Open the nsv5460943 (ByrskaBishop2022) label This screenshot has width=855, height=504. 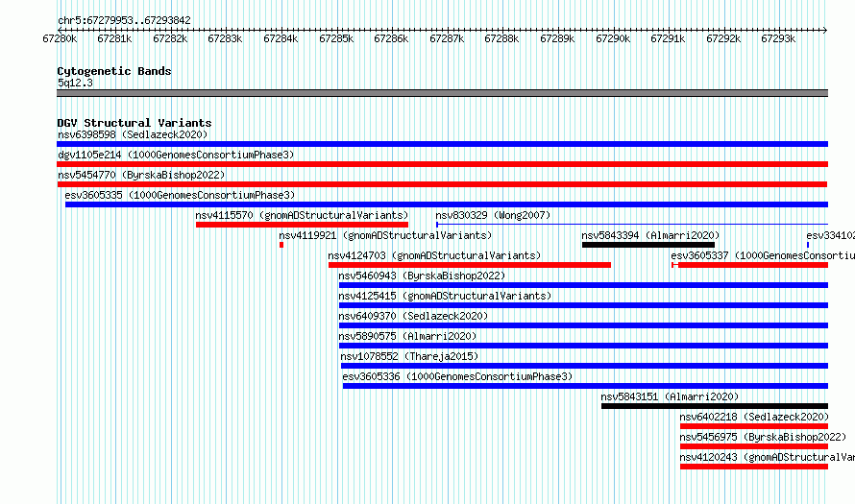pos(422,276)
